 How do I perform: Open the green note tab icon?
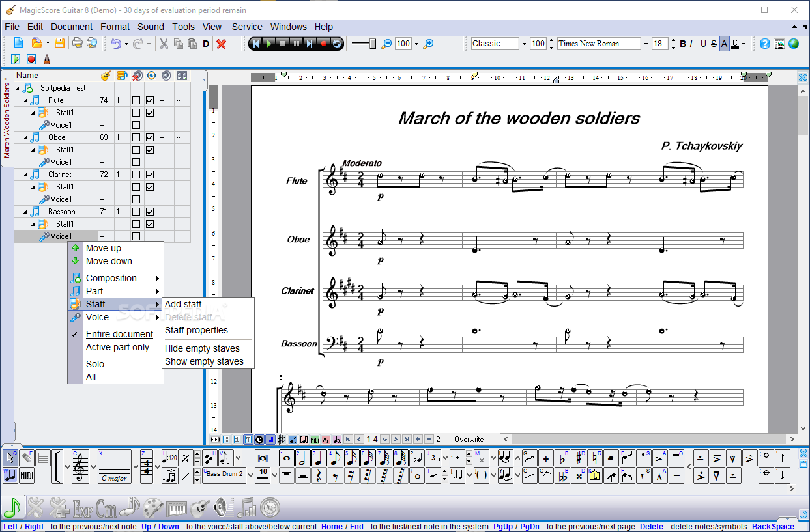click(x=12, y=507)
